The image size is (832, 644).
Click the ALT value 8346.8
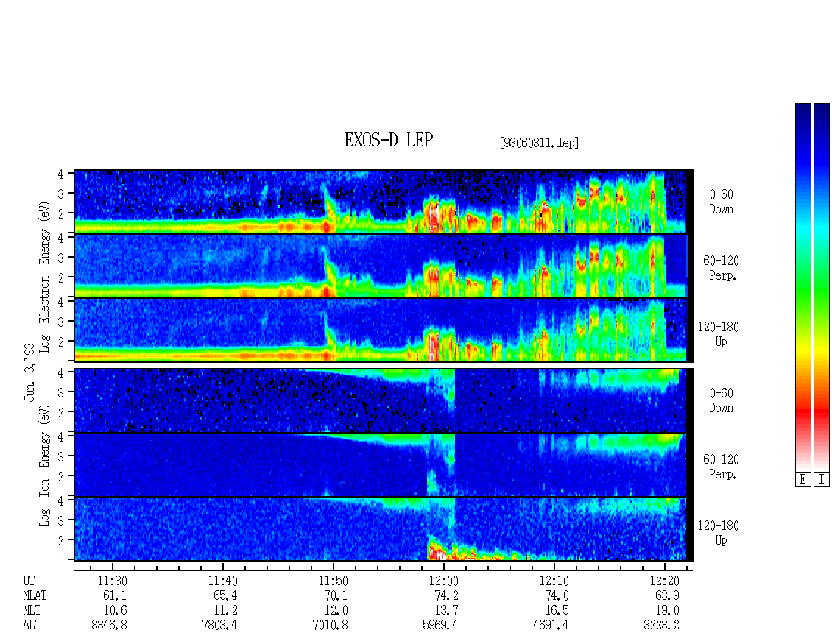tap(109, 625)
